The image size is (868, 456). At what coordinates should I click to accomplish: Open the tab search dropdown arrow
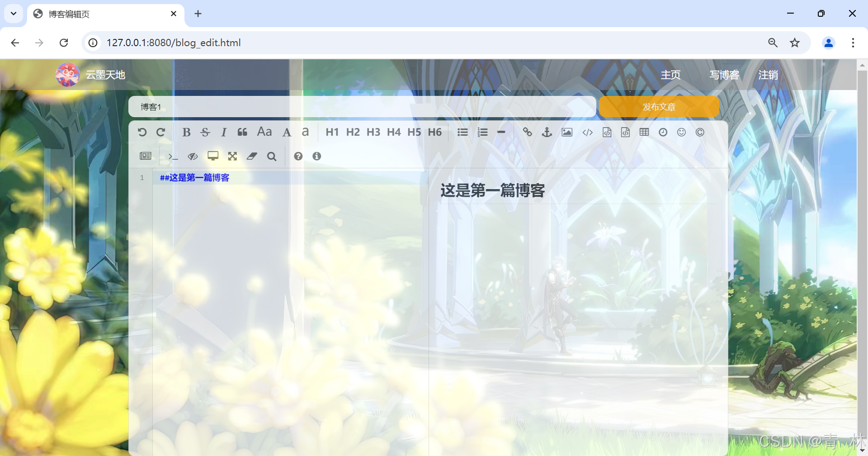(14, 14)
